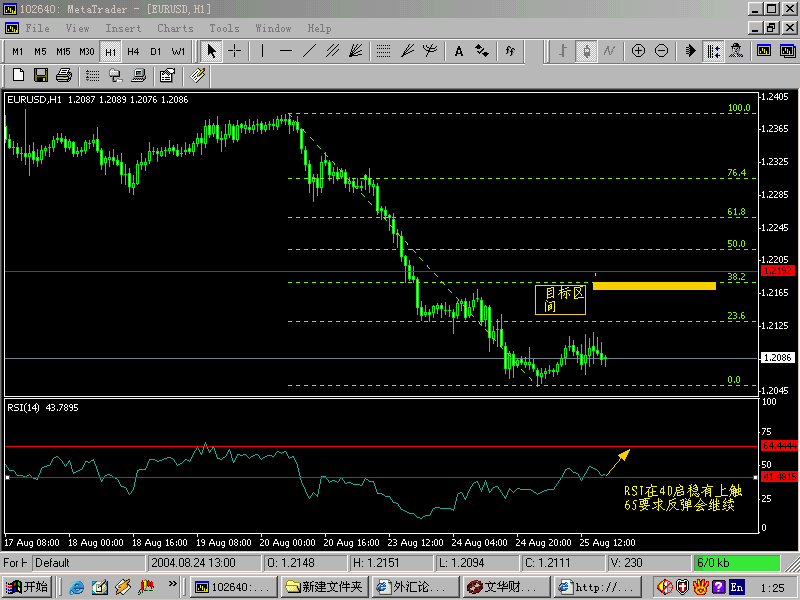
Task: Create a new document icon
Action: [x=18, y=76]
